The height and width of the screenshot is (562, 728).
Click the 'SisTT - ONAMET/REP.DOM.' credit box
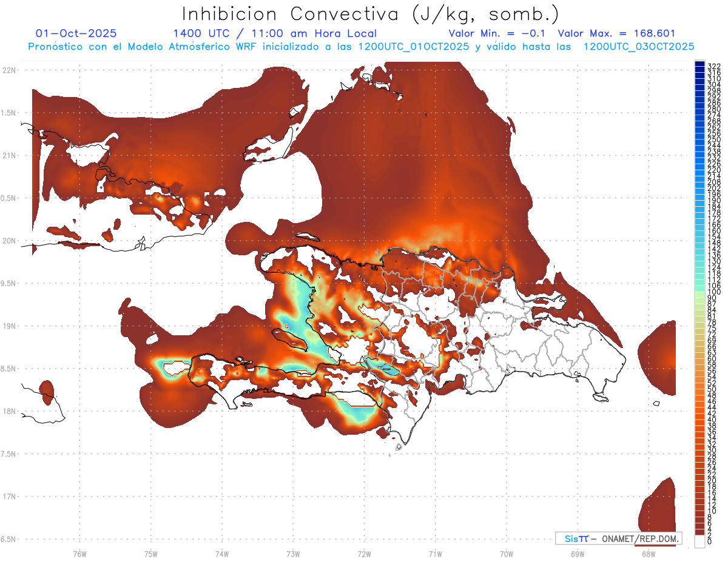[618, 538]
